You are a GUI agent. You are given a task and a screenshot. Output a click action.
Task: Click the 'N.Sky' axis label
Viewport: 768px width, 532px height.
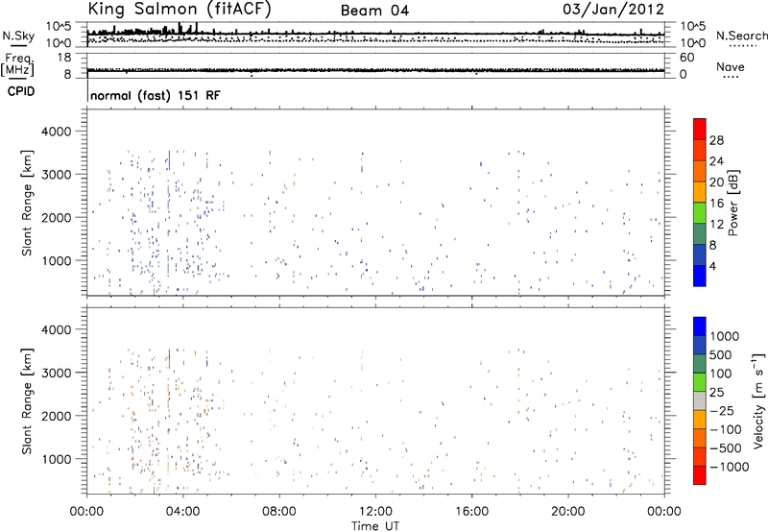(x=18, y=36)
